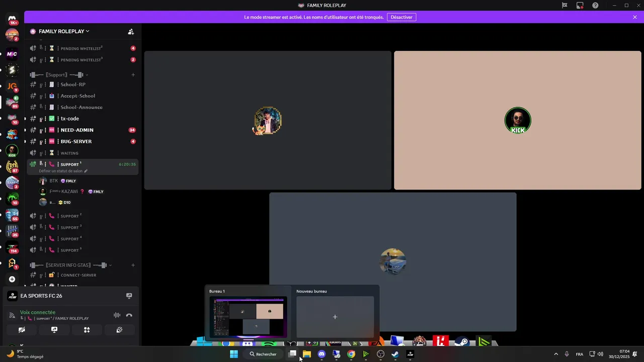Open the NEED-ADMIN channel
The height and width of the screenshot is (362, 644).
(83, 130)
